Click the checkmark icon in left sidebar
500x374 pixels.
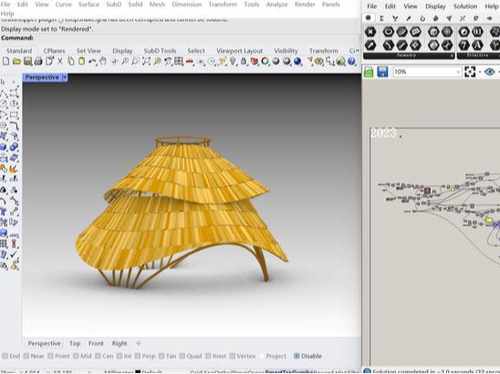pos(14,254)
